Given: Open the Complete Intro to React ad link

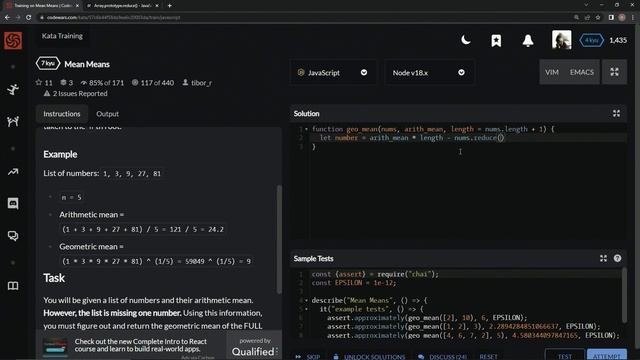Looking at the screenshot, I should (140, 345).
